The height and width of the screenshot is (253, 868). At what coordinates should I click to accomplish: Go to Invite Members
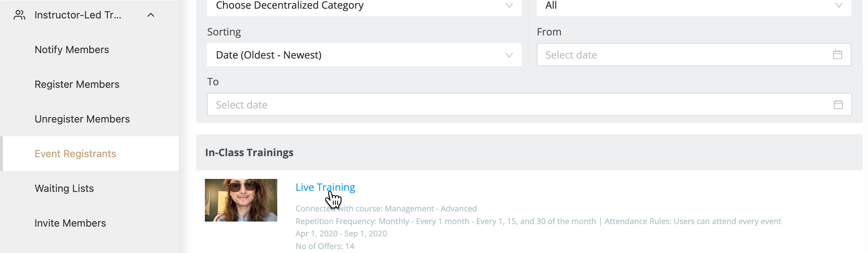[x=70, y=223]
